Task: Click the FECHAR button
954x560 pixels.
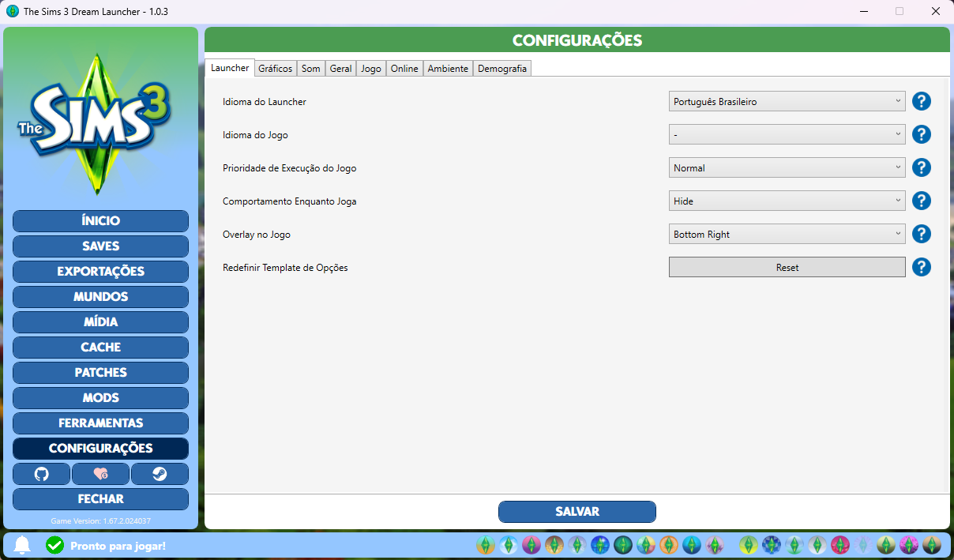Action: 100,499
